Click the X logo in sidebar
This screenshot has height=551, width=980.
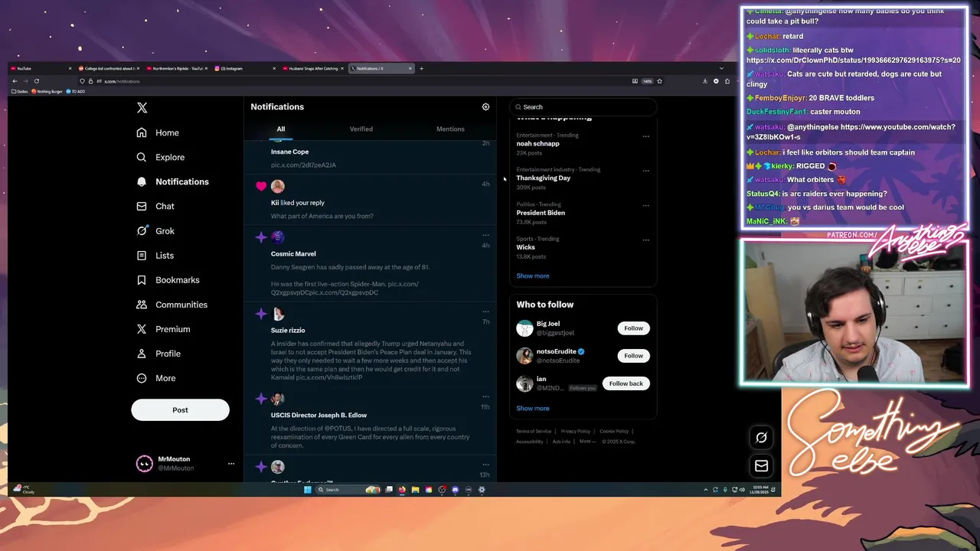142,108
